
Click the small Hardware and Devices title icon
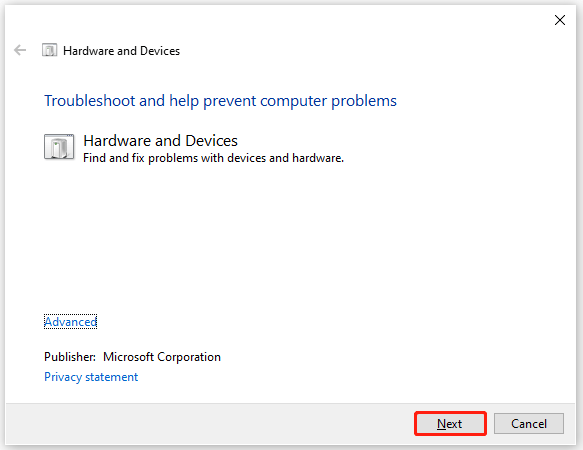click(x=49, y=50)
